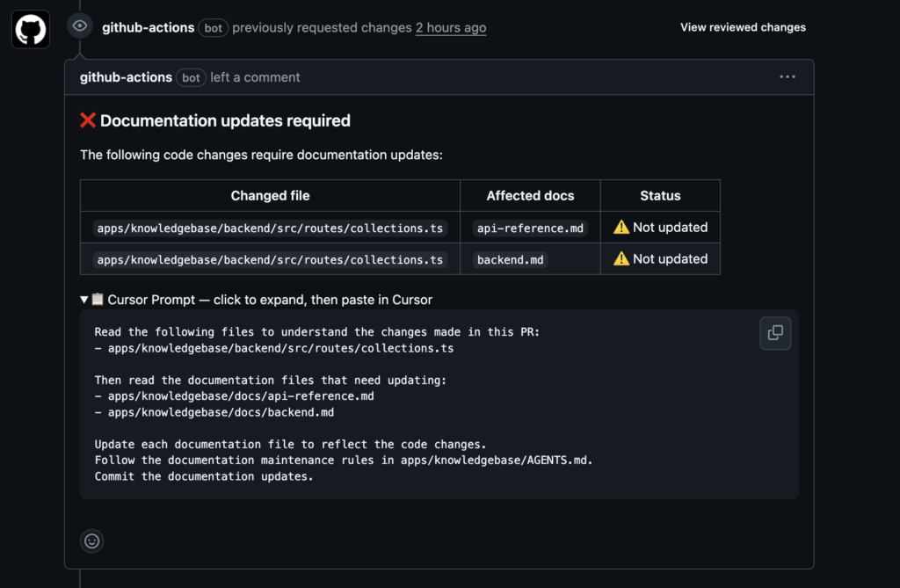Click the red X beside Documentation updates required
900x588 pixels.
pyautogui.click(x=88, y=121)
